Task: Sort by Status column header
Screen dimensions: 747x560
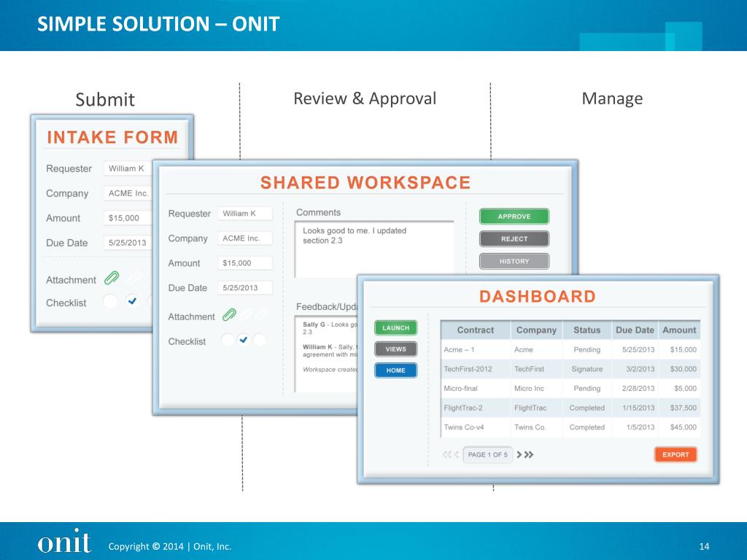Action: tap(587, 330)
